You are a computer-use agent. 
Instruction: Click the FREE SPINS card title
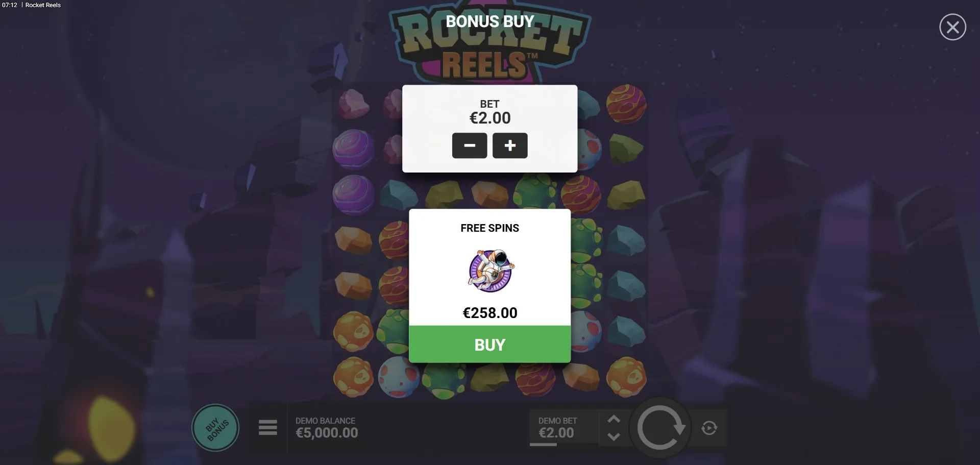pos(489,228)
